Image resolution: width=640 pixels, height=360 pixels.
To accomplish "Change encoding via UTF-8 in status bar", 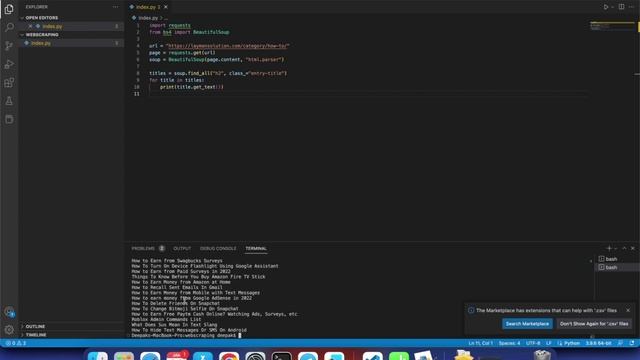I will [x=533, y=343].
